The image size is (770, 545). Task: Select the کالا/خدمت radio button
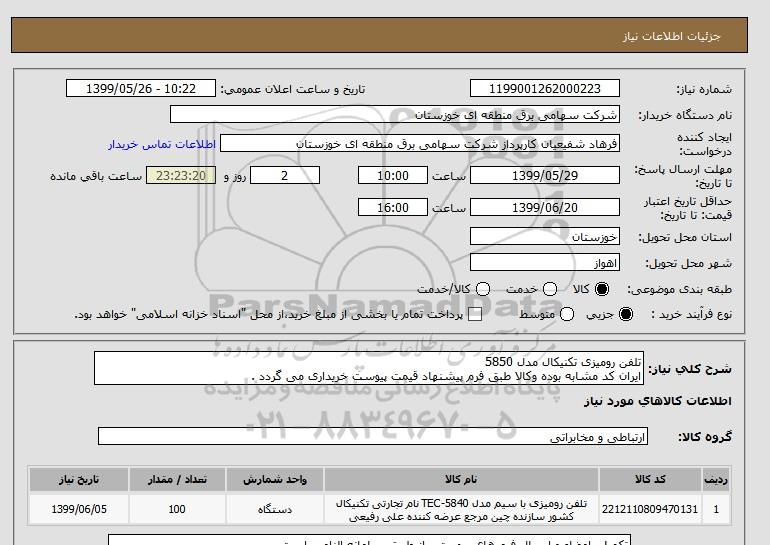tap(483, 289)
